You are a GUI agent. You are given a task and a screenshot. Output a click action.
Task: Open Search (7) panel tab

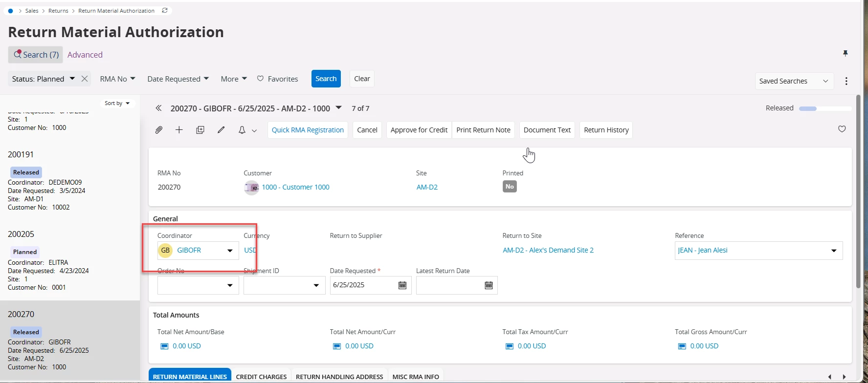[36, 55]
